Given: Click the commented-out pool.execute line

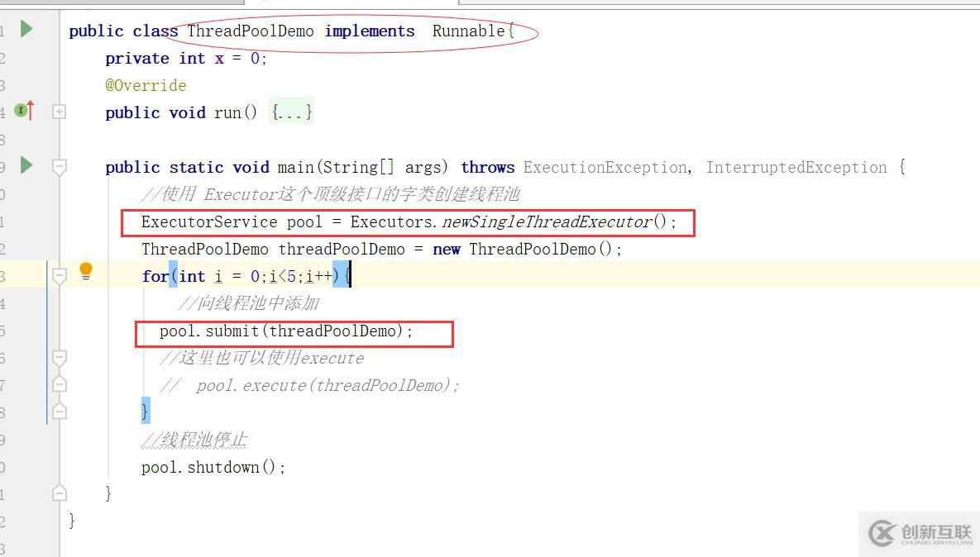Looking at the screenshot, I should pos(309,385).
